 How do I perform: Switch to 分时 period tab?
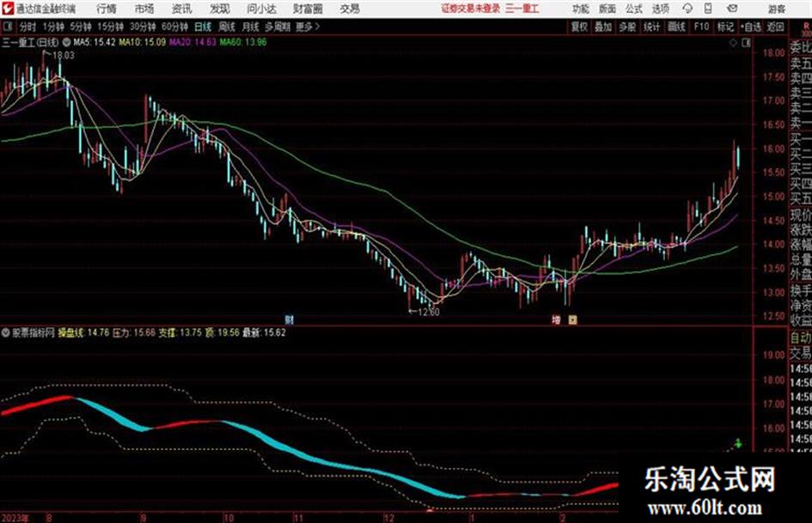(28, 27)
